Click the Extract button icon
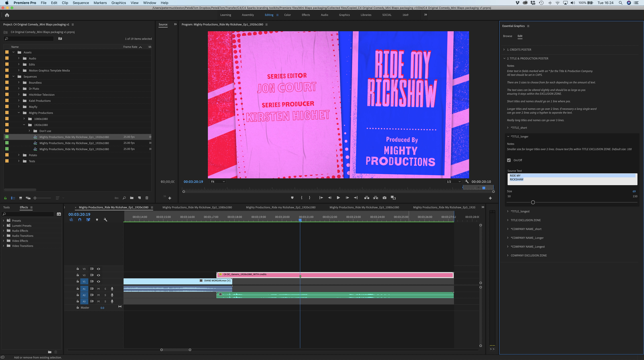Viewport: 644px width, 360px height. point(375,198)
